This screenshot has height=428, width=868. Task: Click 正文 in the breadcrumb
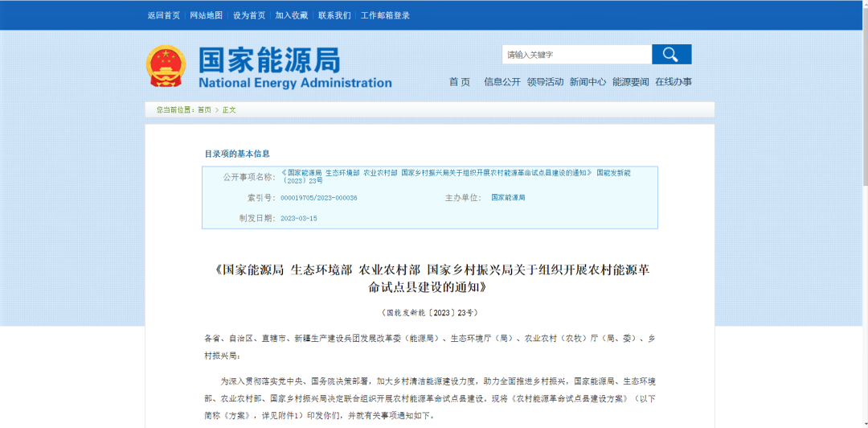229,109
